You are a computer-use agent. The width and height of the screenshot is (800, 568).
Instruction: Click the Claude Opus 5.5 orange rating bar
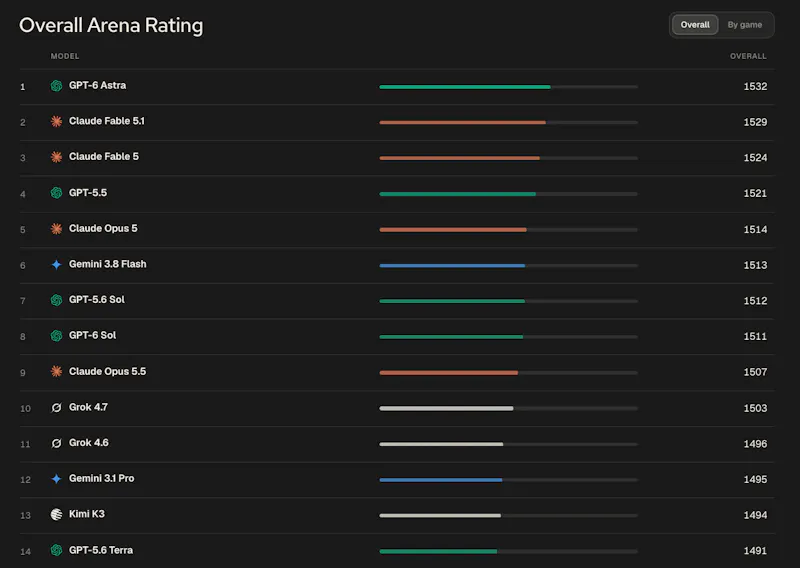(x=448, y=373)
